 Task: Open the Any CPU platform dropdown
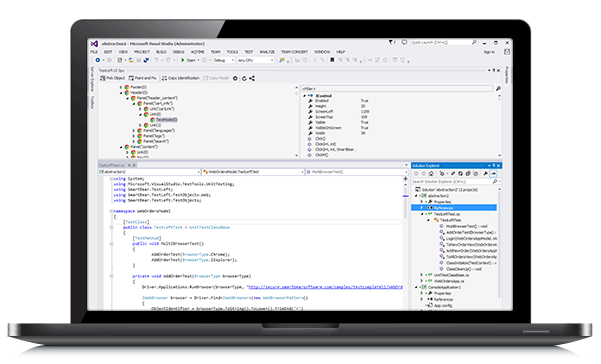pyautogui.click(x=256, y=60)
